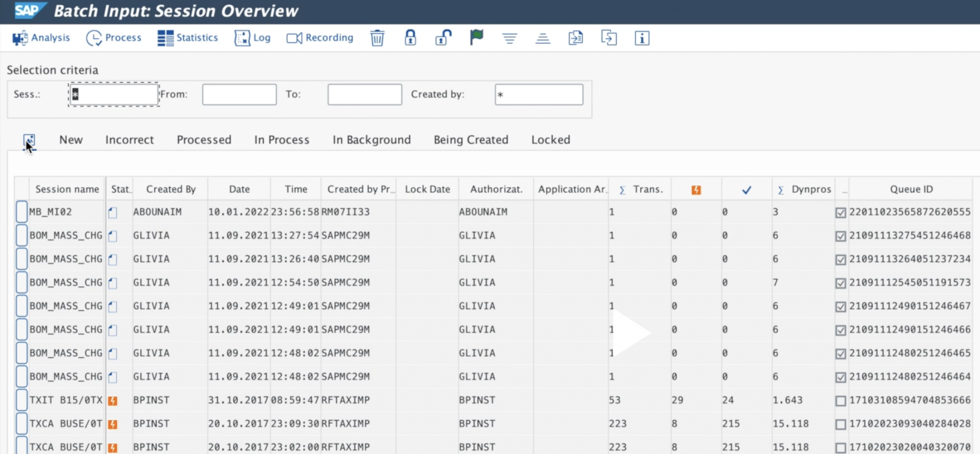Unlock the selected session
The height and width of the screenshot is (454, 980).
click(443, 38)
